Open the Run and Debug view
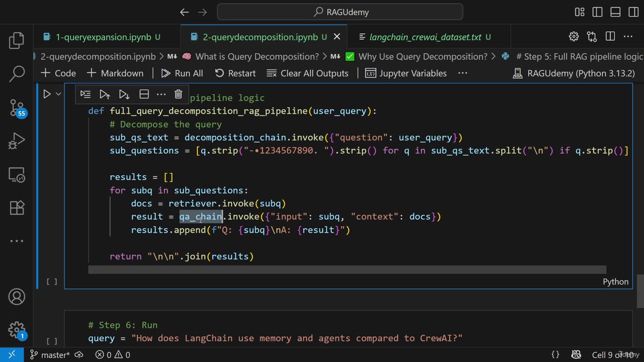644x362 pixels. click(x=17, y=141)
